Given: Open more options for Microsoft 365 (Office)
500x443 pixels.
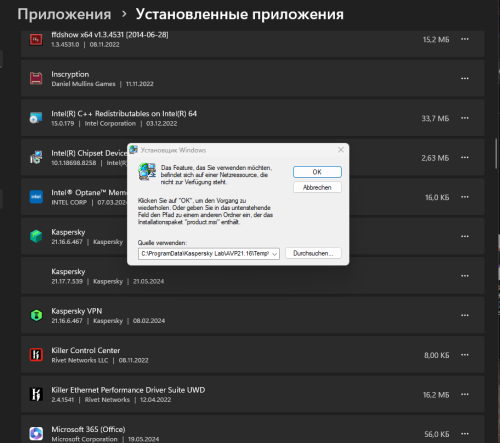Looking at the screenshot, I should click(x=465, y=433).
